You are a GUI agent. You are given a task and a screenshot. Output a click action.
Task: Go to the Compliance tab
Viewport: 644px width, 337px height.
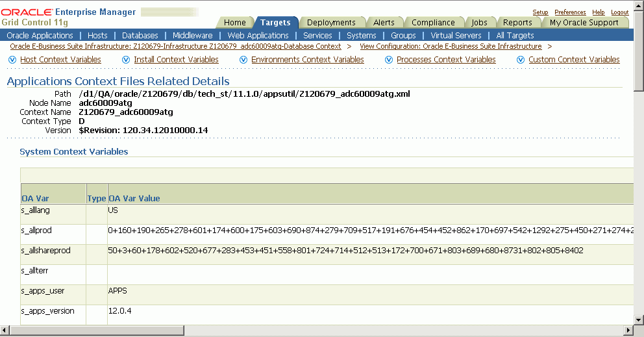coord(433,23)
